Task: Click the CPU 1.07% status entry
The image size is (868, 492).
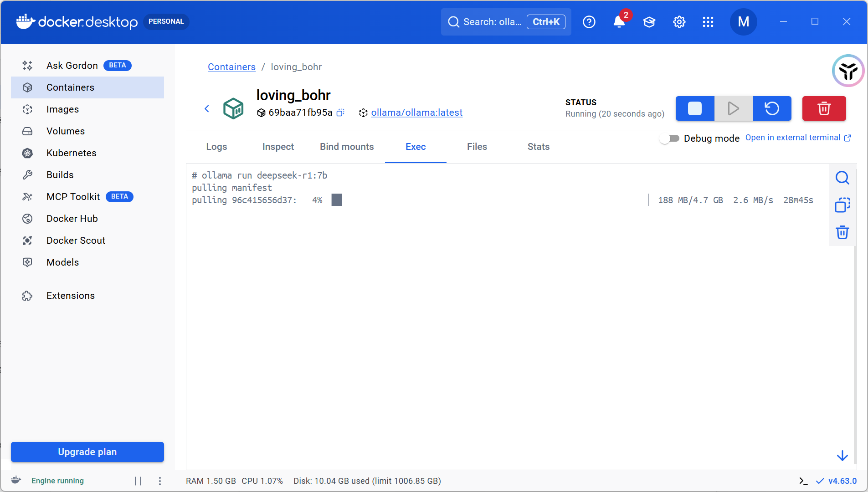Action: point(262,481)
